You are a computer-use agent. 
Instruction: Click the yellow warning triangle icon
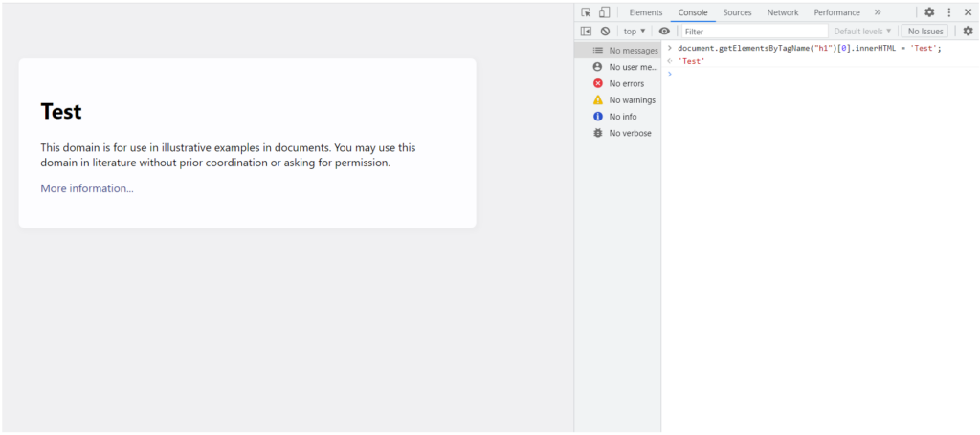click(x=597, y=99)
